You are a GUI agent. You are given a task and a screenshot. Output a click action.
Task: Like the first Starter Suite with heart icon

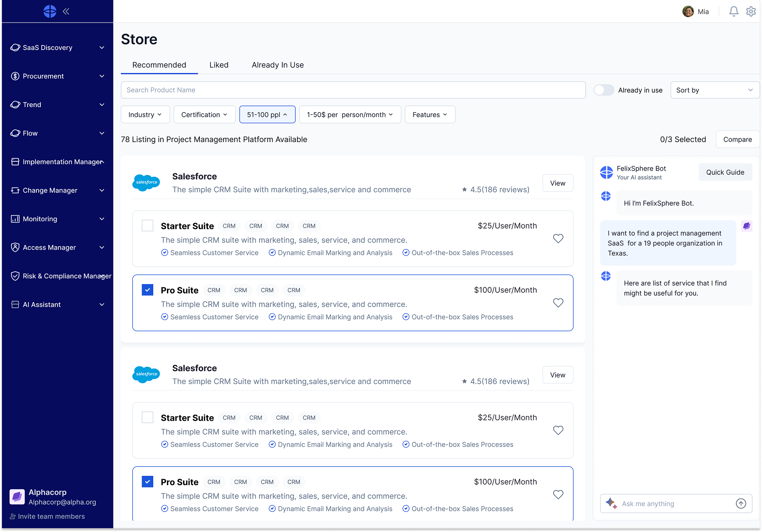coord(558,239)
